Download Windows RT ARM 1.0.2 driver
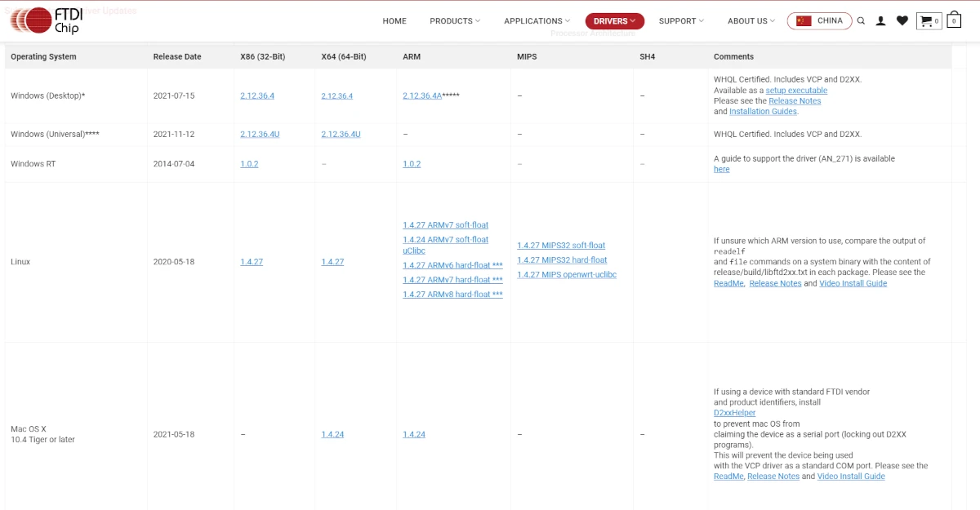This screenshot has width=980, height=510. [x=412, y=164]
